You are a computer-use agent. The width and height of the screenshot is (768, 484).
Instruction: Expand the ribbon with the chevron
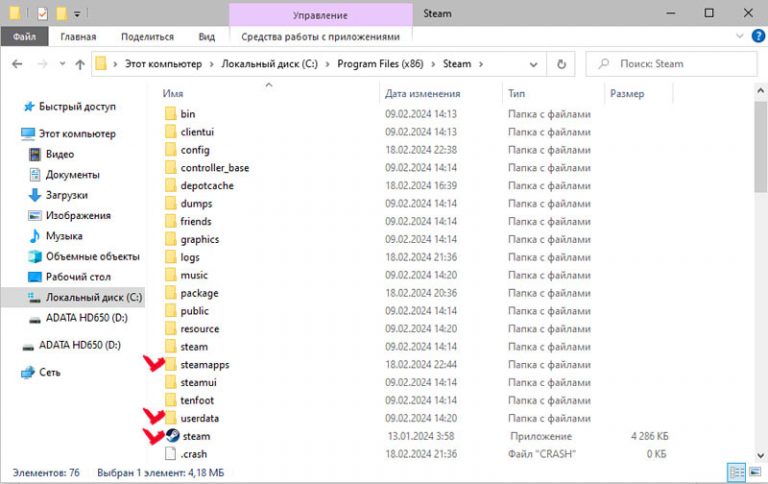[x=740, y=36]
